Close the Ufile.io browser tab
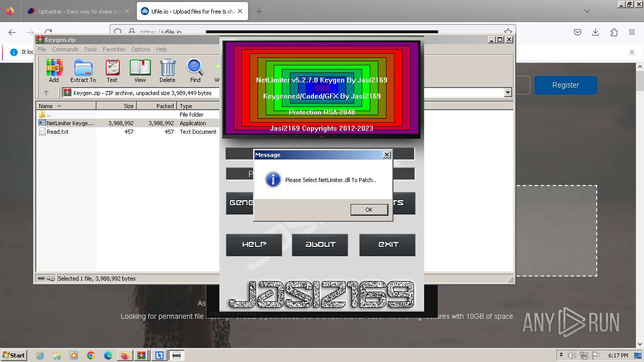644x362 pixels. click(239, 11)
